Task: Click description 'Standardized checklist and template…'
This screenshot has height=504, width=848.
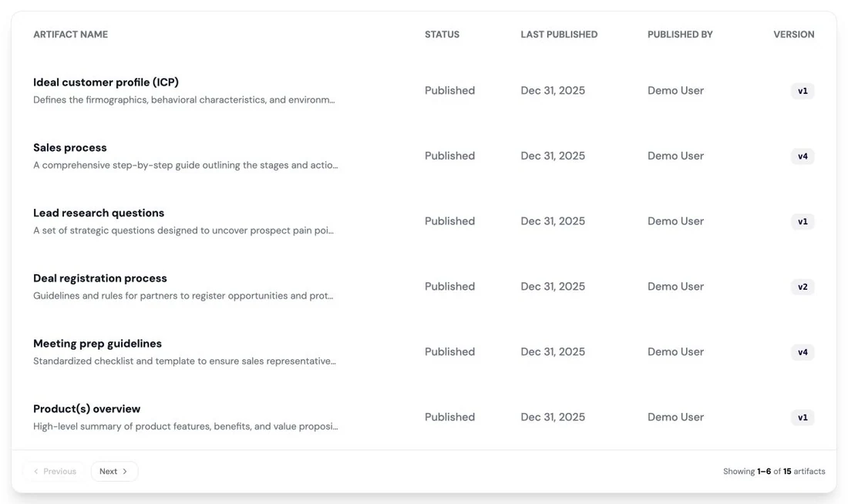Action: pyautogui.click(x=184, y=361)
